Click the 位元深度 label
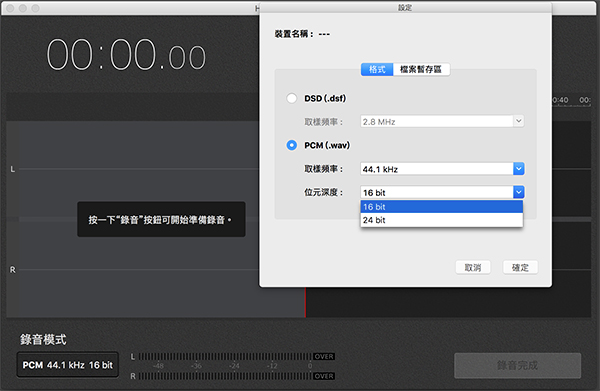The image size is (600, 391). click(323, 192)
